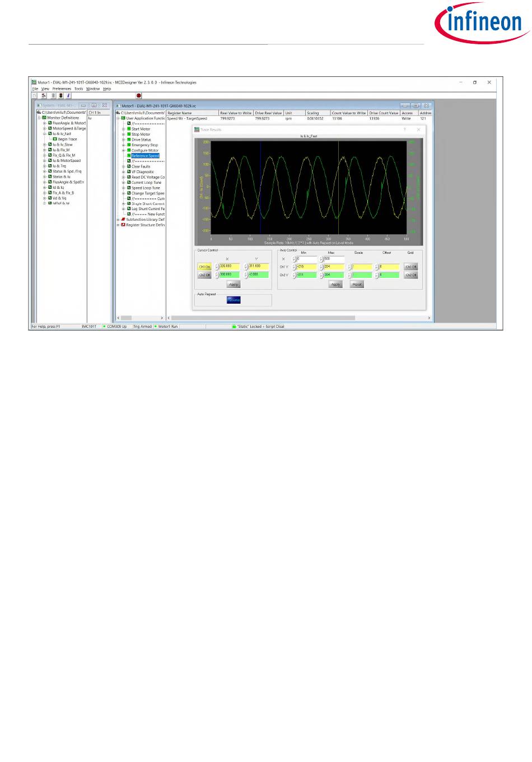
Task: Click the Ch2 cursor Y value field
Action: (259, 275)
